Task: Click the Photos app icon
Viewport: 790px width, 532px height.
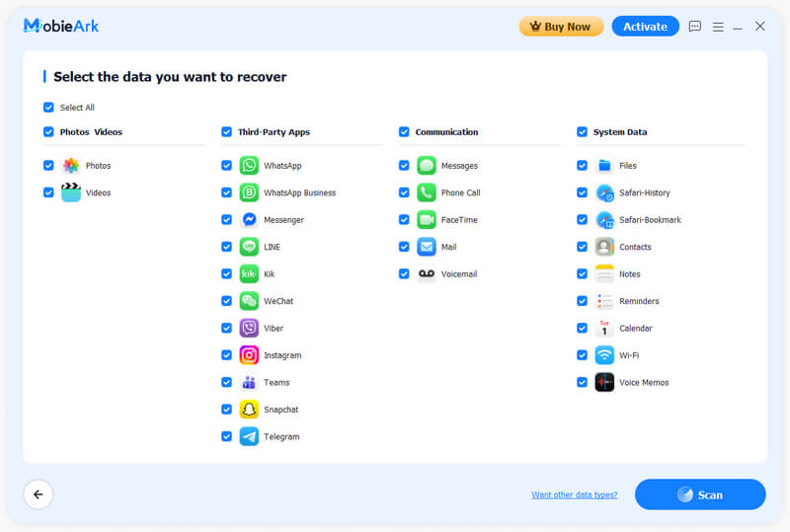Action: pyautogui.click(x=71, y=165)
